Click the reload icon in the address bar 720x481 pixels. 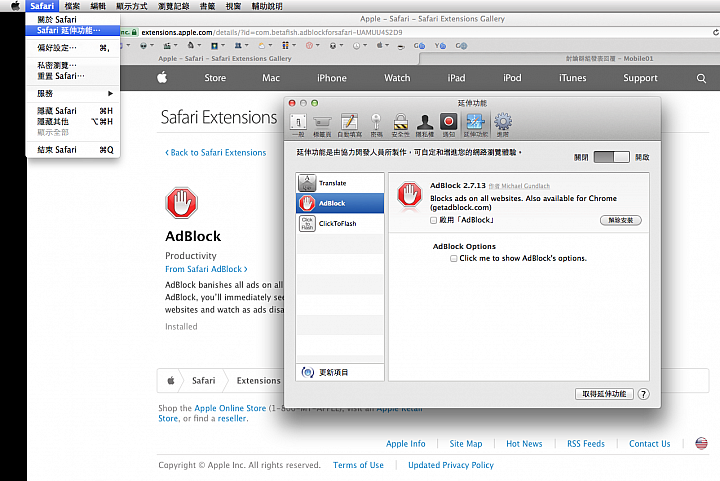tap(715, 32)
